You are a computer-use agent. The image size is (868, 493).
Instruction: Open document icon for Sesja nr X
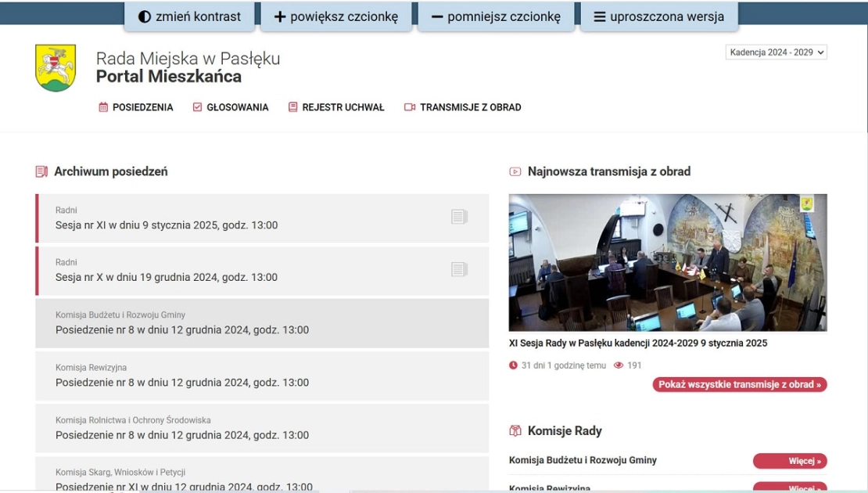(459, 270)
